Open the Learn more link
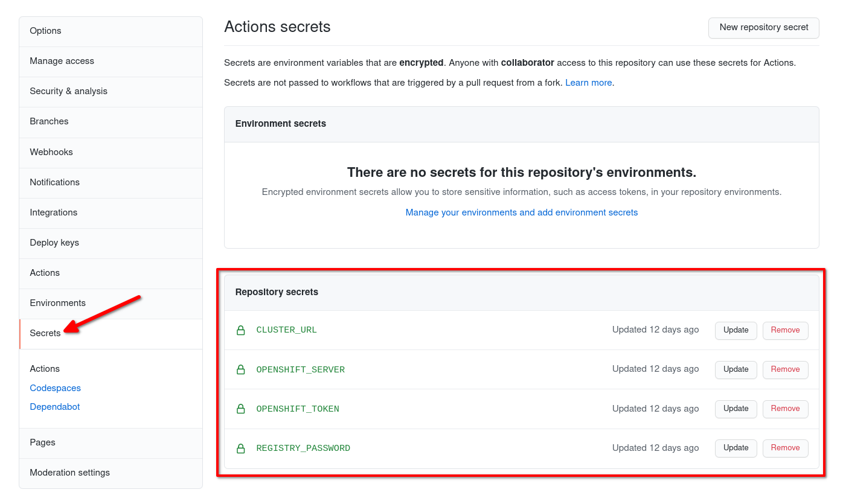843x504 pixels. (588, 83)
